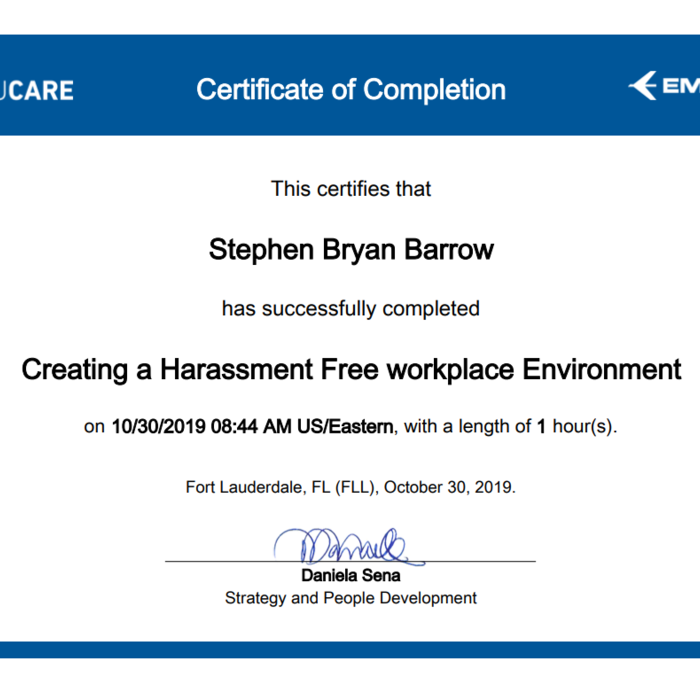Click the 'has successfully completed' text
The height and width of the screenshot is (700, 700).
tap(351, 309)
